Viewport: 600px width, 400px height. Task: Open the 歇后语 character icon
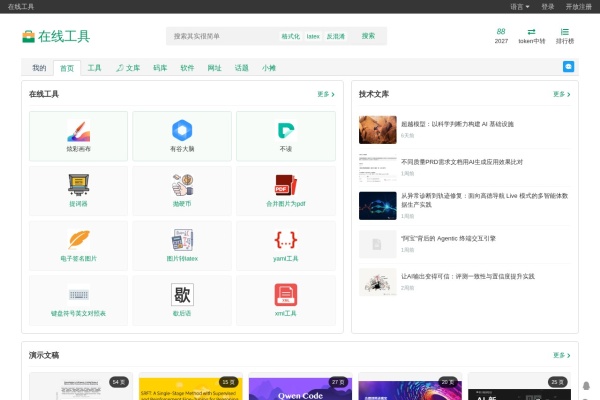tap(182, 294)
